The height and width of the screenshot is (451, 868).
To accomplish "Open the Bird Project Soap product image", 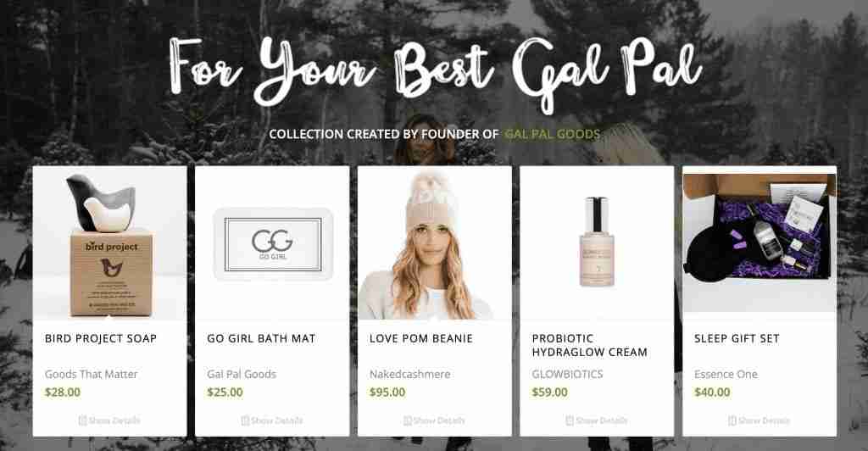I will click(109, 243).
